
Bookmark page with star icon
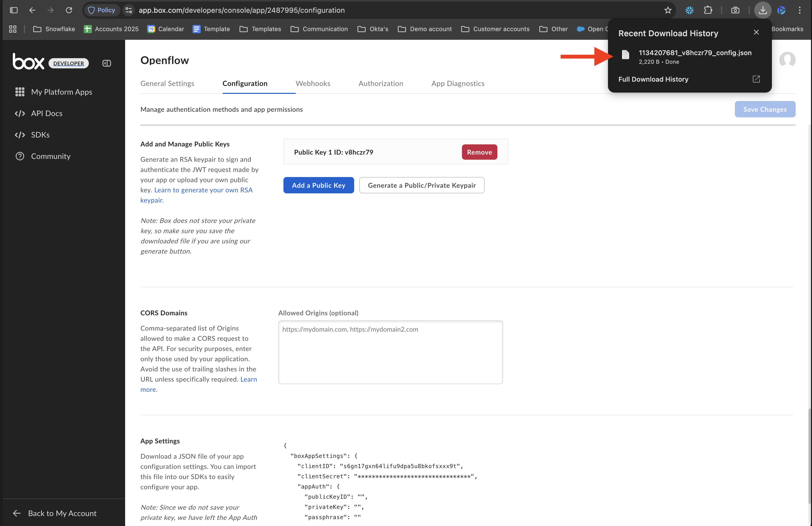pyautogui.click(x=668, y=10)
